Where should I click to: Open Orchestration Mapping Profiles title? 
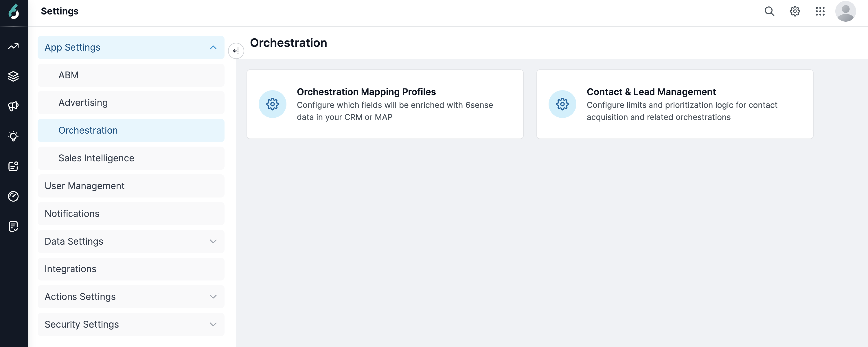pos(366,92)
